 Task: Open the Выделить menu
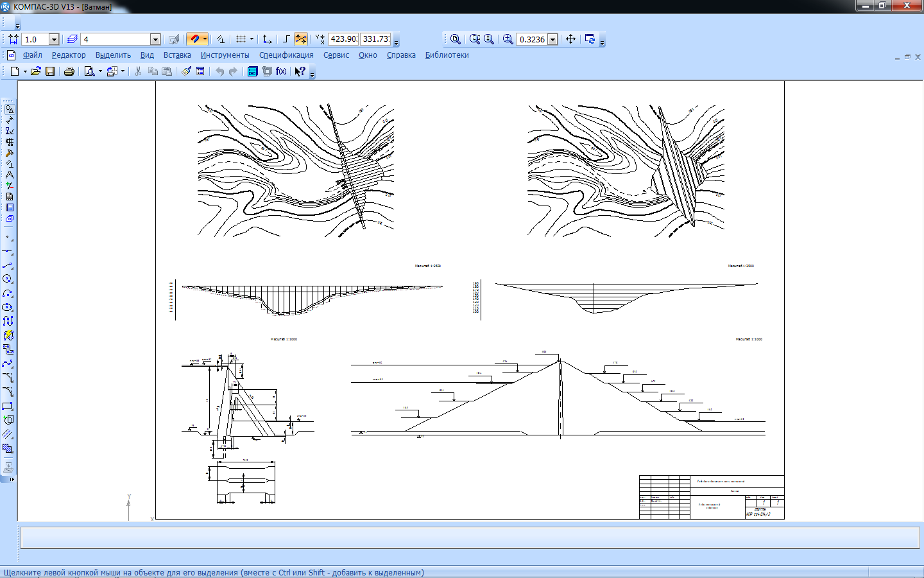coord(113,55)
